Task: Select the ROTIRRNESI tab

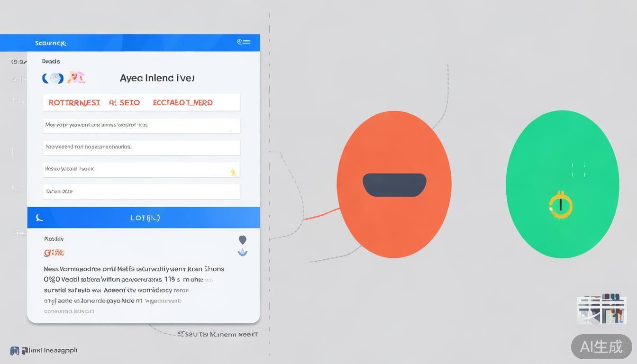Action: (x=74, y=102)
